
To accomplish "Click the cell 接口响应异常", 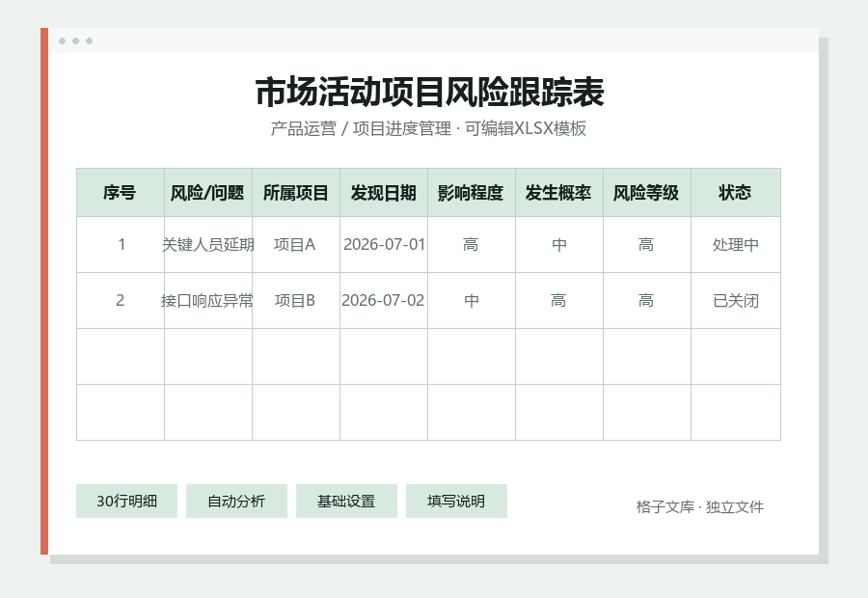I will coord(208,301).
